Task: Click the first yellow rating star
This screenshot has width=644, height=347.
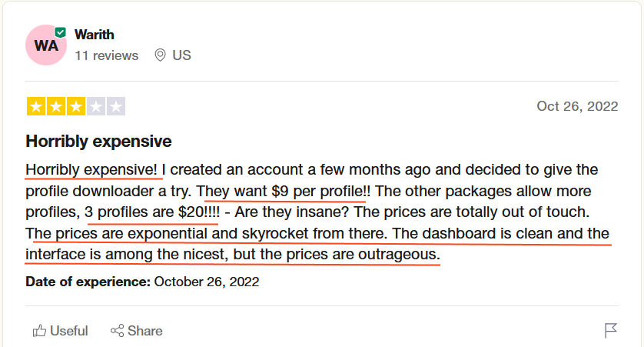Action: point(35,106)
